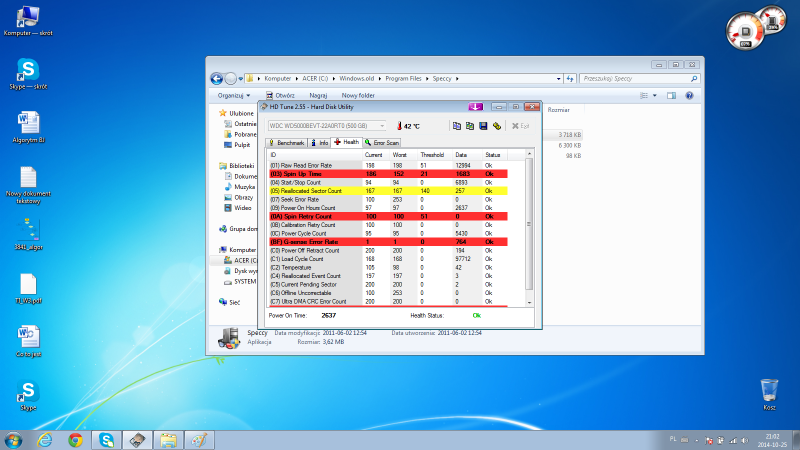Click the Przeszukaj Speccy search field
The image size is (800, 450).
(639, 79)
